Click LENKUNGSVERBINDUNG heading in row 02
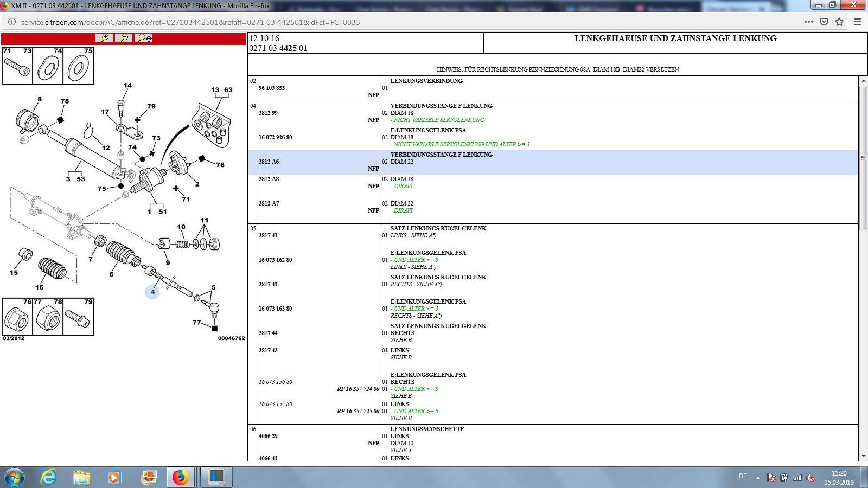 pyautogui.click(x=426, y=81)
